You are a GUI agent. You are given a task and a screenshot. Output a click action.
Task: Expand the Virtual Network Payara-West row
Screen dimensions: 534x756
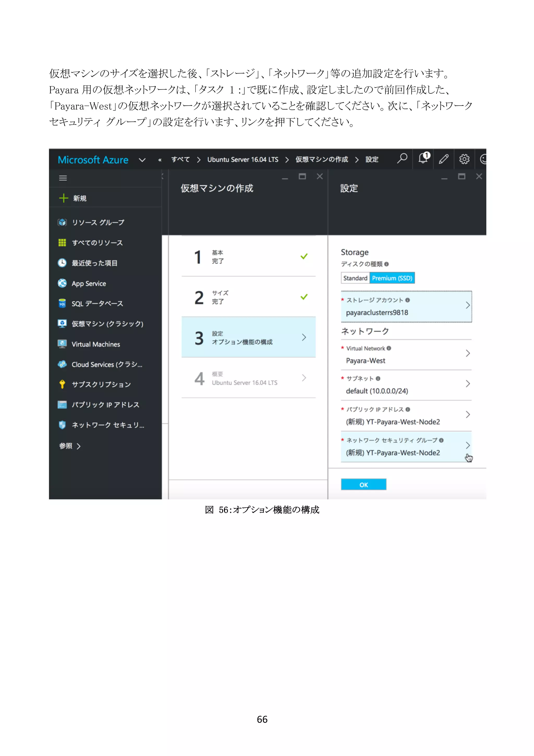406,355
